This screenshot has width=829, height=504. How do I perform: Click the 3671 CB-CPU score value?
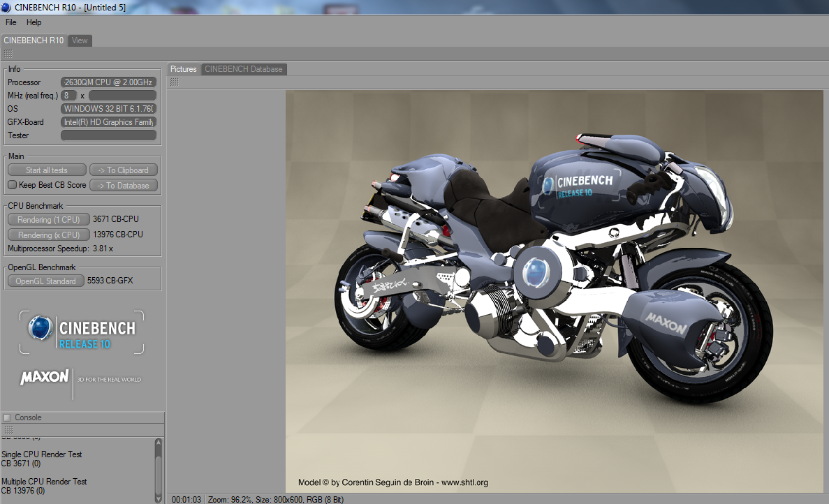point(116,219)
